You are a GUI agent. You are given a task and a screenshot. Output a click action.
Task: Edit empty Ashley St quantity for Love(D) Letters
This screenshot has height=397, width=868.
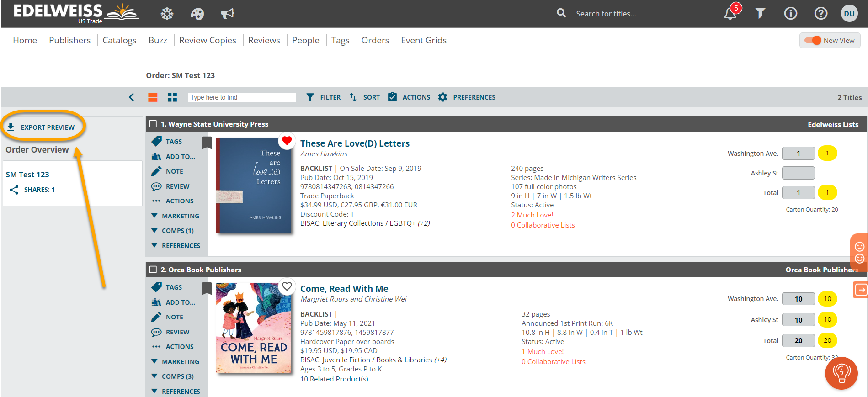[798, 173]
